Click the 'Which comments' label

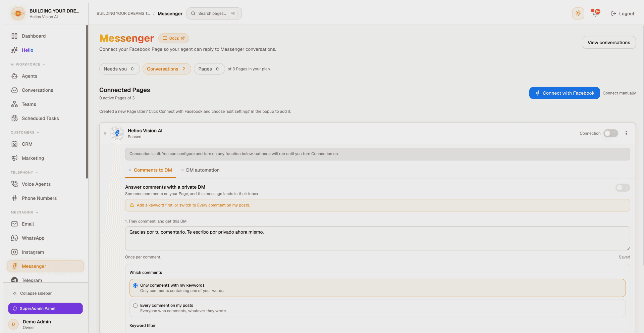click(x=146, y=273)
